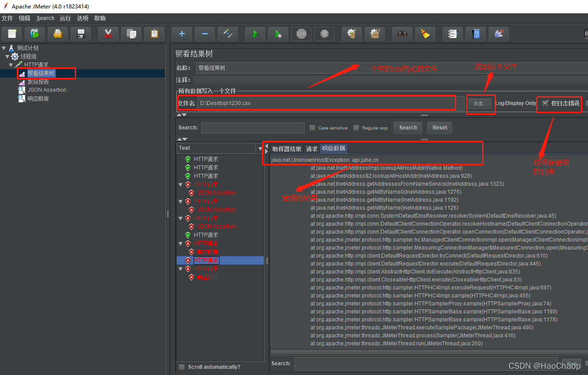The image size is (588, 375).
Task: Click the 浏览... browse button
Action: tap(480, 103)
